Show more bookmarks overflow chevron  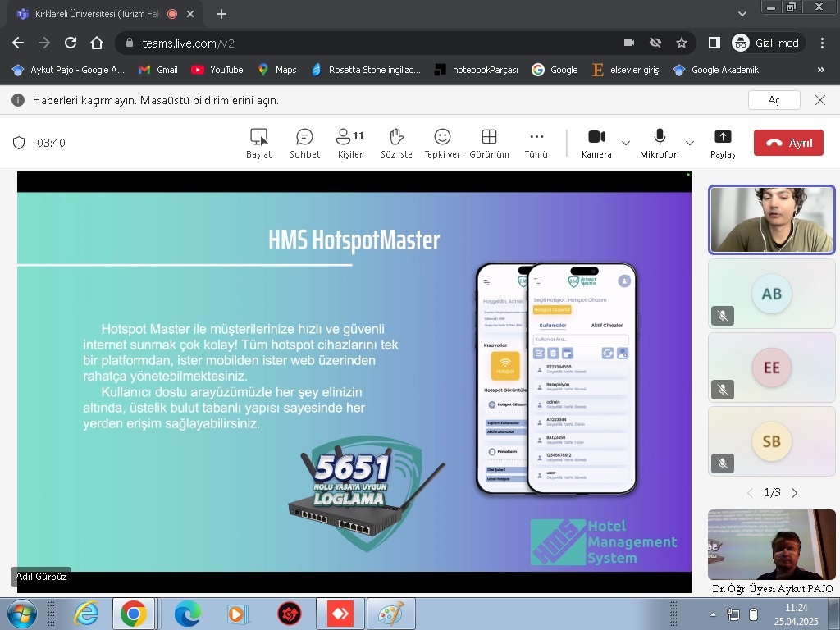coord(820,70)
